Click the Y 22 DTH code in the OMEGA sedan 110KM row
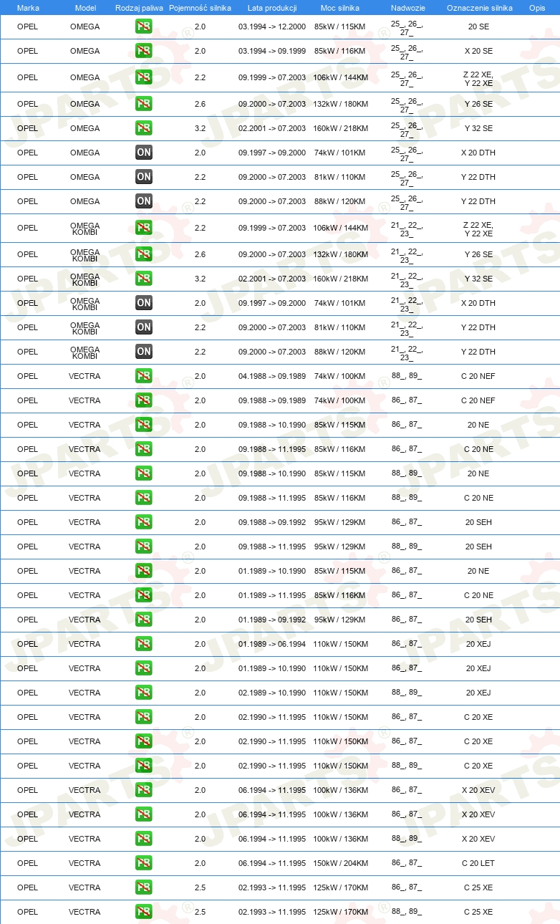The height and width of the screenshot is (924, 560). (x=478, y=177)
